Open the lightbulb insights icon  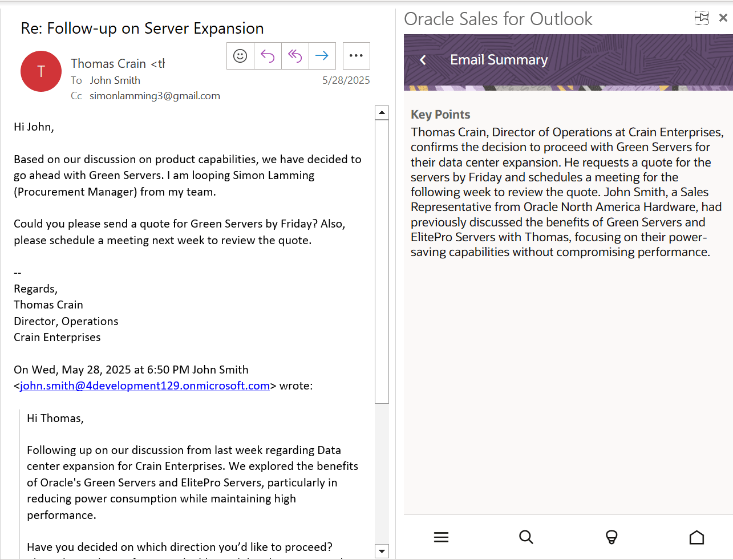tap(611, 537)
